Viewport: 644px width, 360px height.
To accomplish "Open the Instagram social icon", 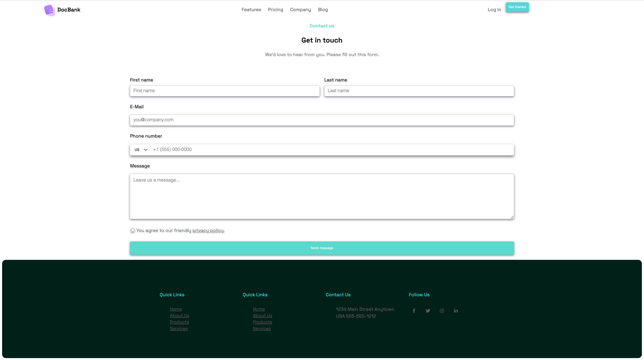I will [x=442, y=311].
